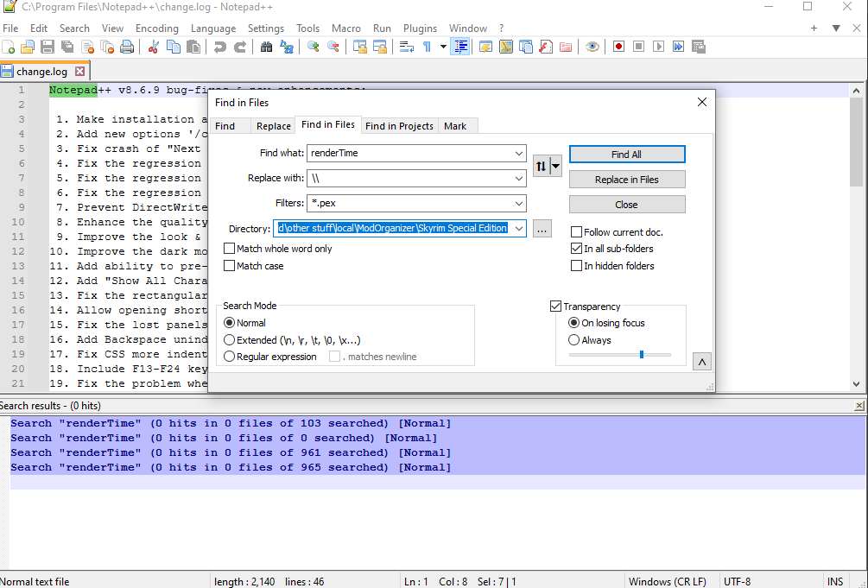
Task: Switch to the Mark tab
Action: click(455, 126)
